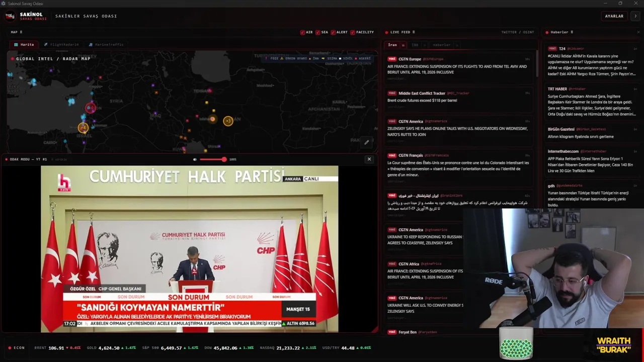644x362 pixels.
Task: Click the orange marker near Isfahan
Action: [213, 119]
